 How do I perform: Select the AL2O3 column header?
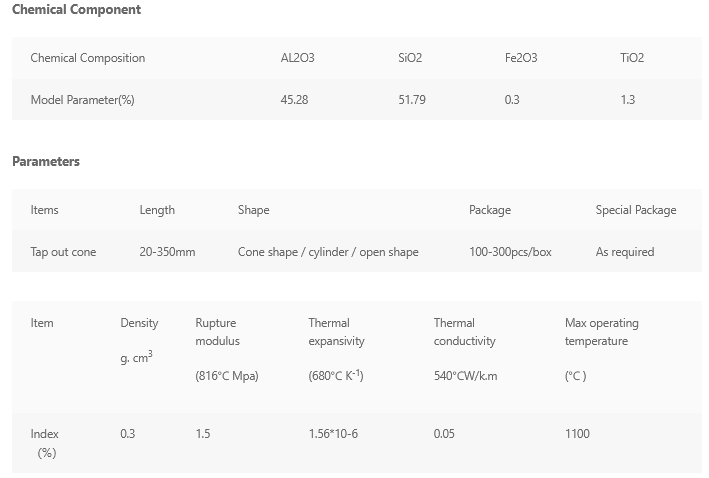click(297, 58)
